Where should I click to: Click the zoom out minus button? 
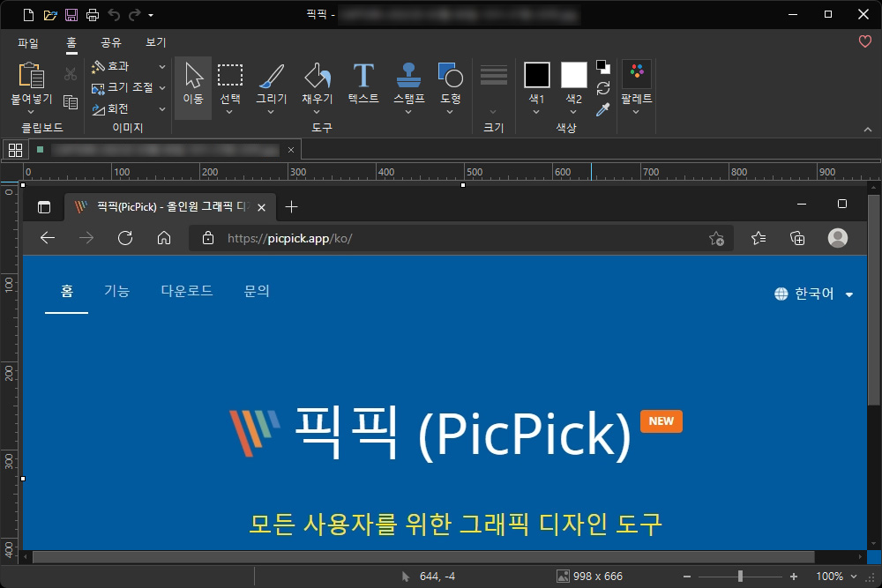(x=687, y=577)
